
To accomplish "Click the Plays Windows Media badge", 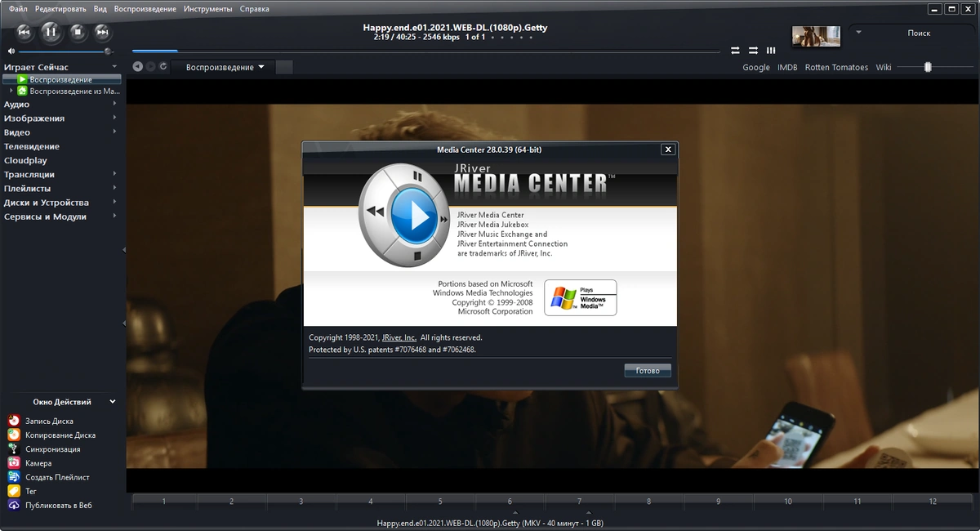I will [581, 297].
